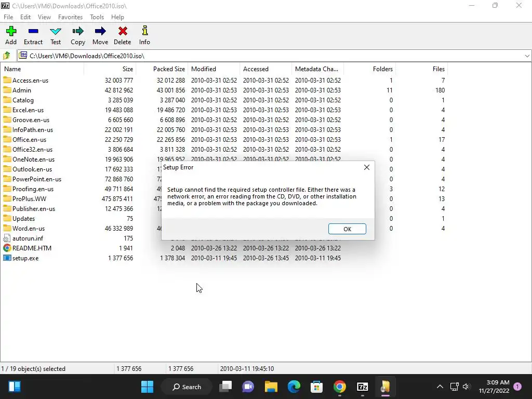The width and height of the screenshot is (532, 399).
Task: Open the Tools menu
Action: pos(97,17)
